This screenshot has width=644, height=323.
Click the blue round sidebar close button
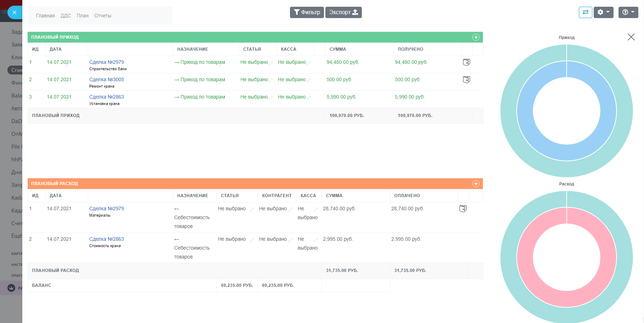click(14, 12)
